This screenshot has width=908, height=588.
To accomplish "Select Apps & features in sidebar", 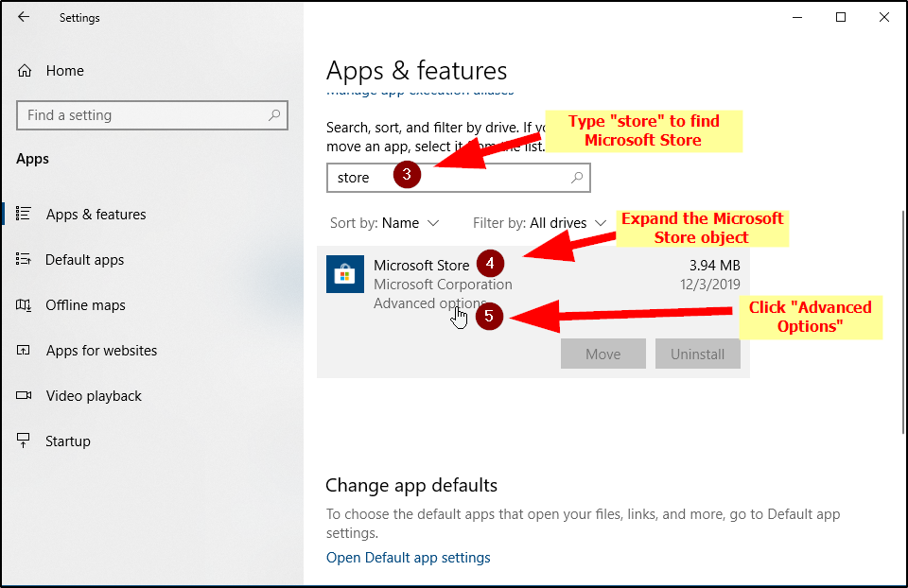I will click(x=96, y=215).
